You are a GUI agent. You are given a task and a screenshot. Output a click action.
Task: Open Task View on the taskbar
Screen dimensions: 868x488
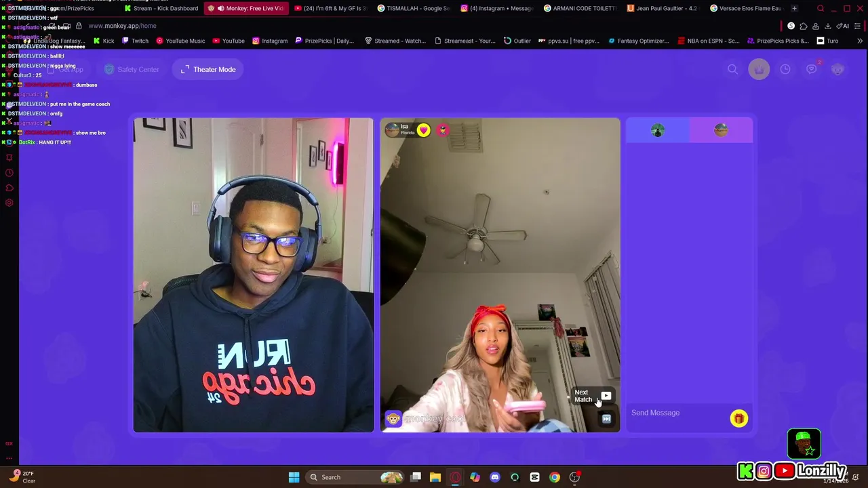click(416, 477)
